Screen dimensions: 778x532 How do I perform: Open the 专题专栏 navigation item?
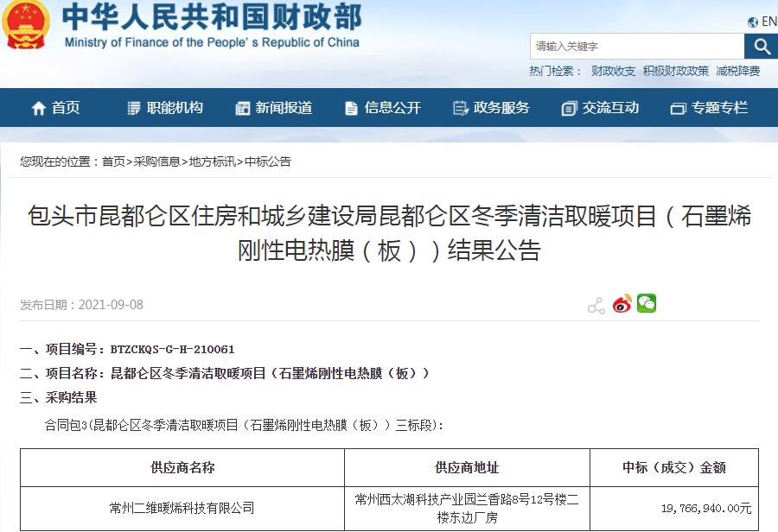710,108
